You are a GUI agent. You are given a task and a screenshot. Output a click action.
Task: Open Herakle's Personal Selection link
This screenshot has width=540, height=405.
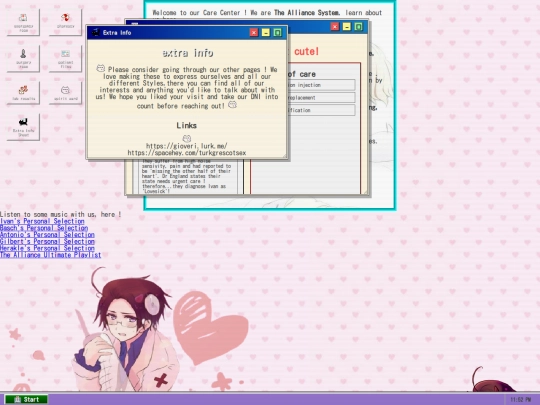(47, 248)
